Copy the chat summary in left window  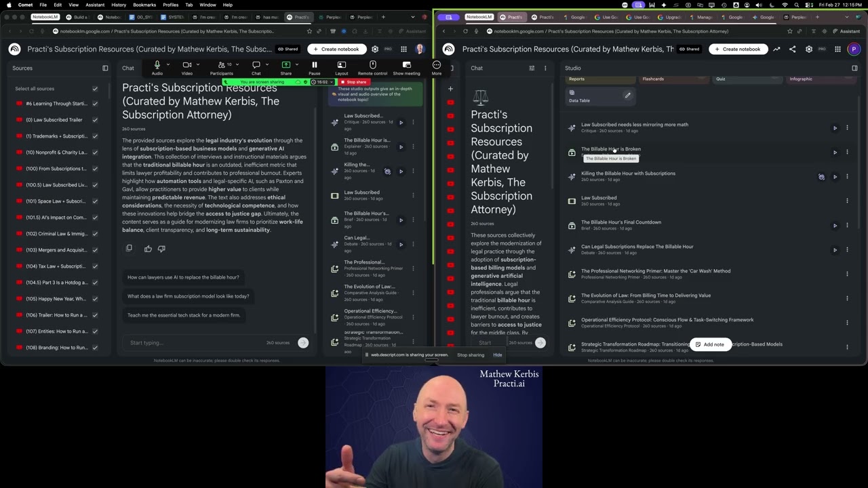129,248
